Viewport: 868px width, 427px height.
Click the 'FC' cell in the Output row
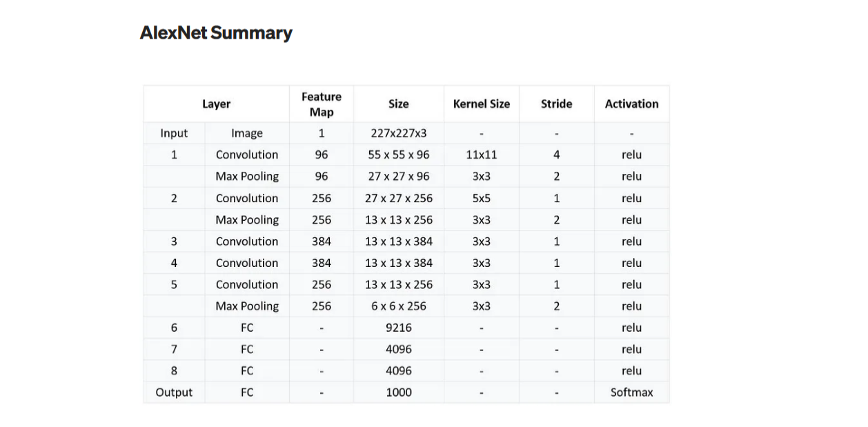pos(247,392)
